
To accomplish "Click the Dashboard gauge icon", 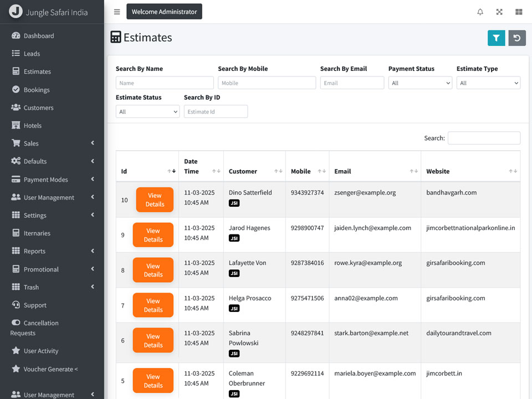I will pos(16,35).
